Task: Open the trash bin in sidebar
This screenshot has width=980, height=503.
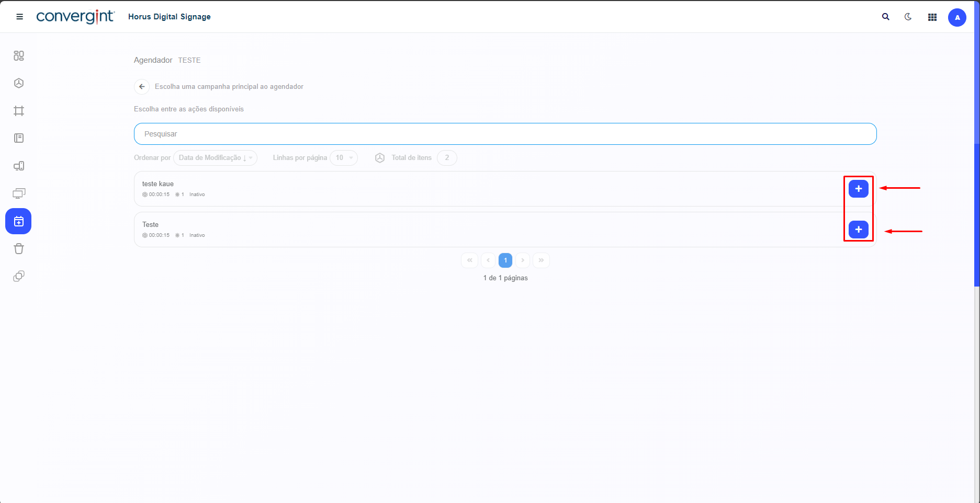Action: pos(19,249)
